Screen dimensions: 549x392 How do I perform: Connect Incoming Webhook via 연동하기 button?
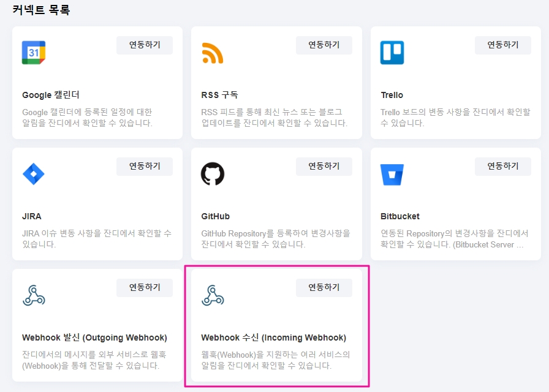coord(324,287)
